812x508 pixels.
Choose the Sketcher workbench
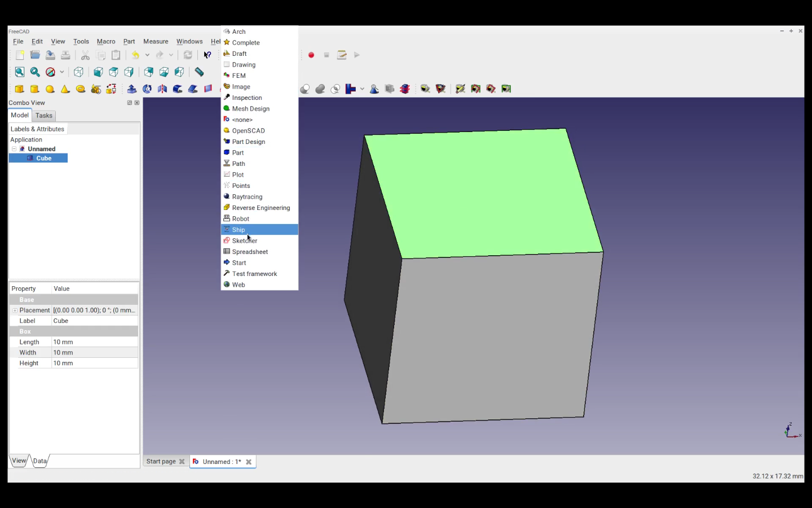259,241
